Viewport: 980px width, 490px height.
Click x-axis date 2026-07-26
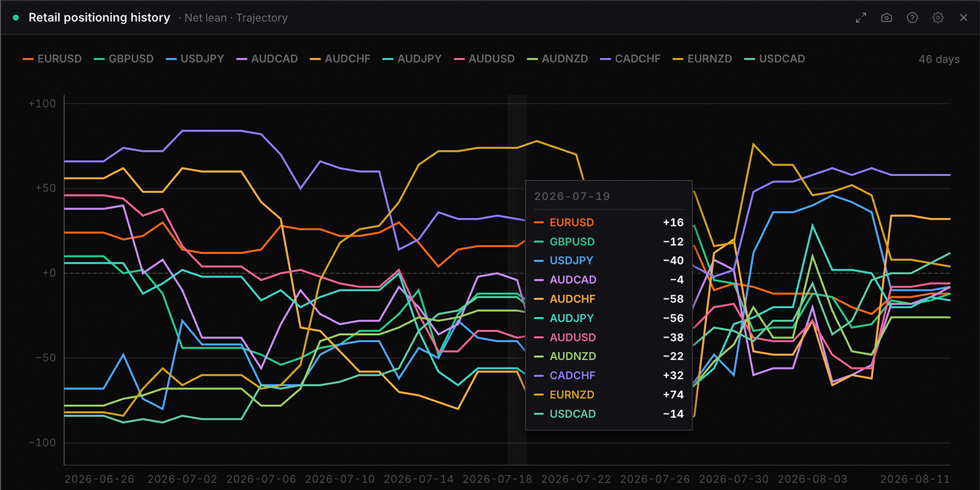click(655, 479)
